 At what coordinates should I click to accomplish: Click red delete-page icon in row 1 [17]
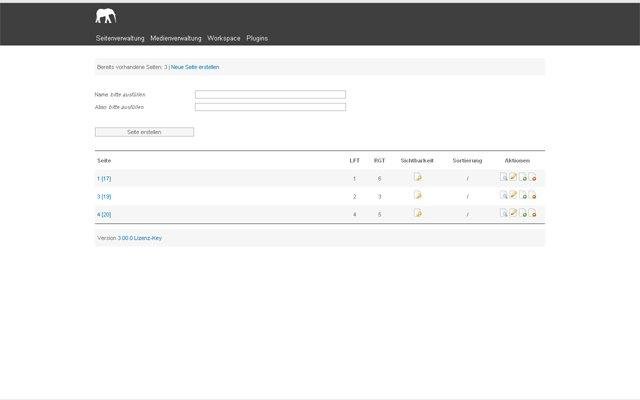[532, 177]
